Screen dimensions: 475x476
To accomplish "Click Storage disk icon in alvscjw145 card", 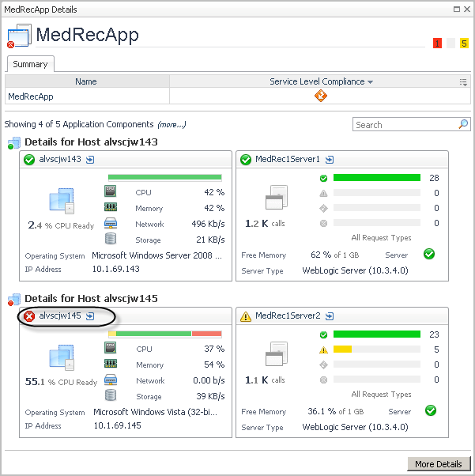I will click(x=111, y=395).
